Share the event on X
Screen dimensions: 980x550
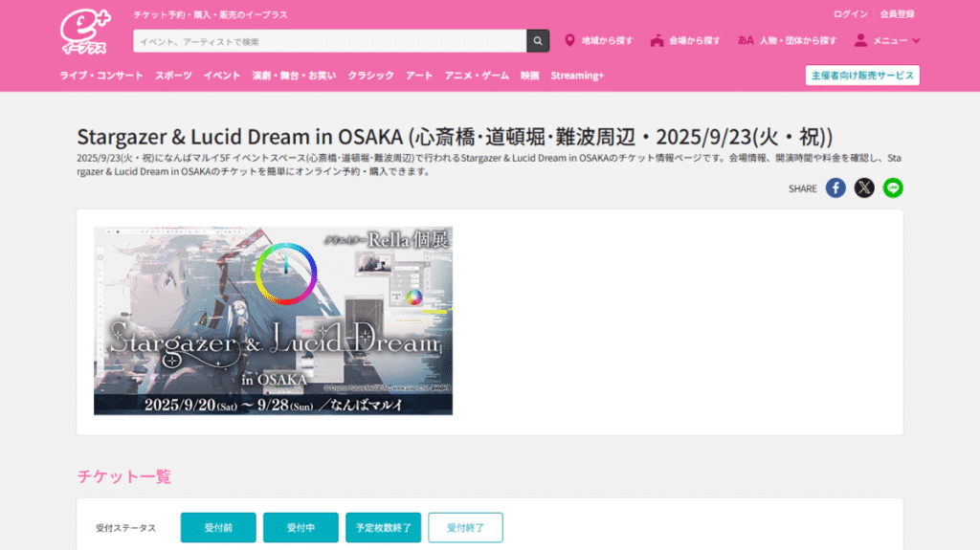864,188
